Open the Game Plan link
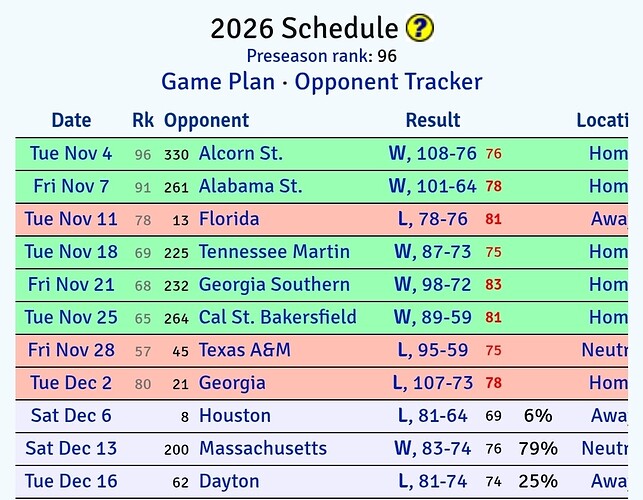This screenshot has height=500, width=643. 217,81
